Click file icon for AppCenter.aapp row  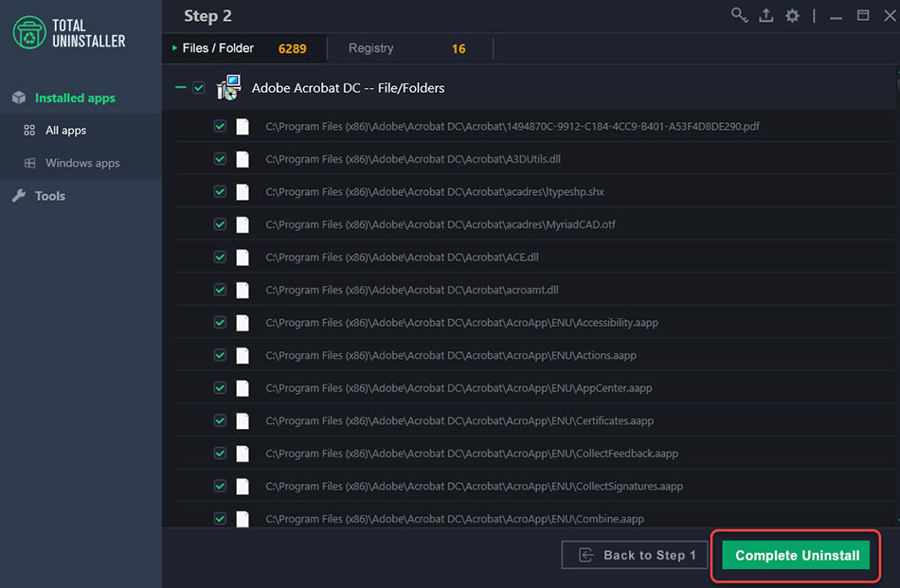click(x=243, y=388)
